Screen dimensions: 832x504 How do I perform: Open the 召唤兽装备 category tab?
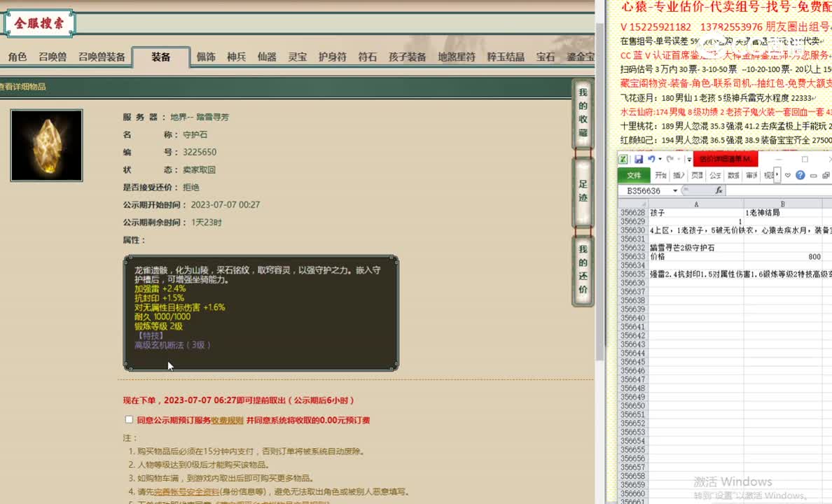click(x=102, y=57)
